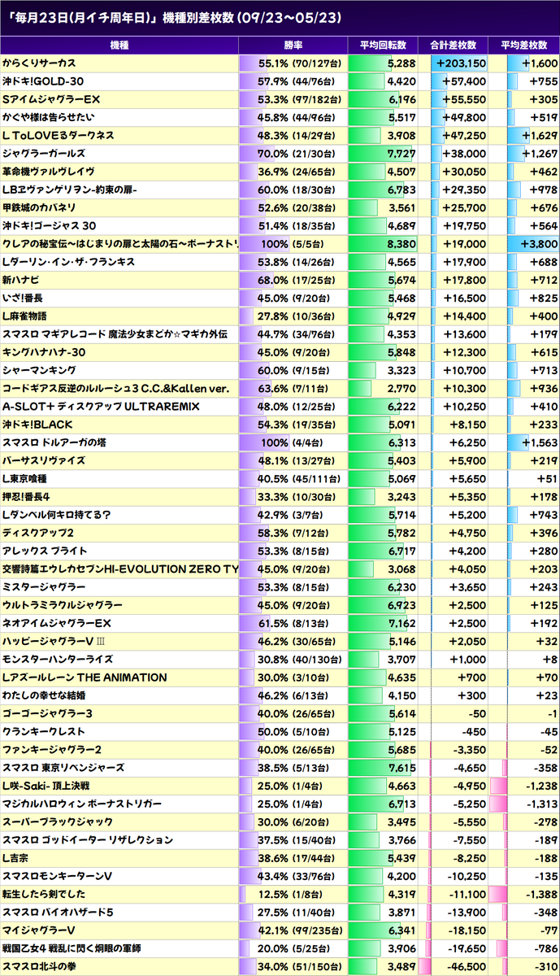Click アレックス ブライト machine name
The width and height of the screenshot is (560, 976).
click(x=45, y=550)
